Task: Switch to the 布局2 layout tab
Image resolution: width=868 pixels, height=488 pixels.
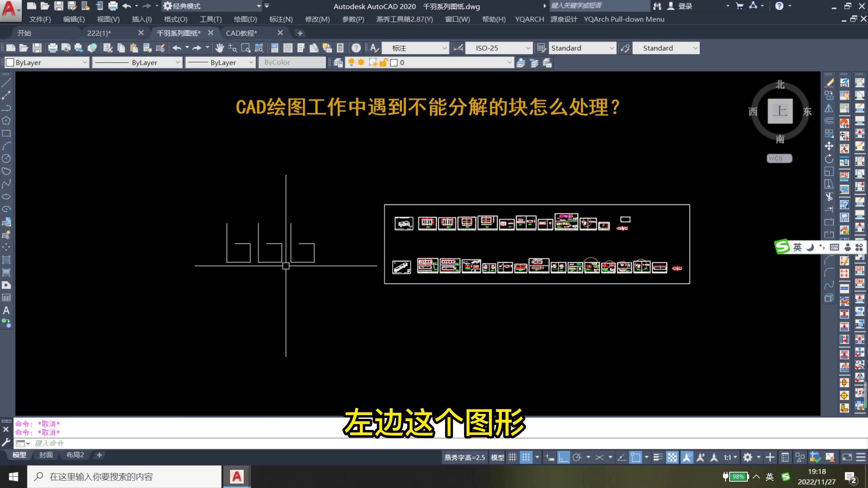Action: 75,455
